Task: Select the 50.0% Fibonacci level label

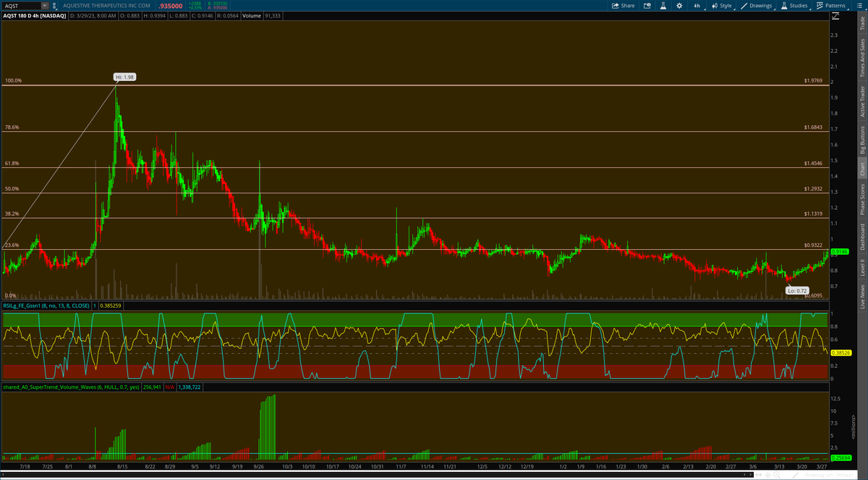Action: click(x=12, y=189)
